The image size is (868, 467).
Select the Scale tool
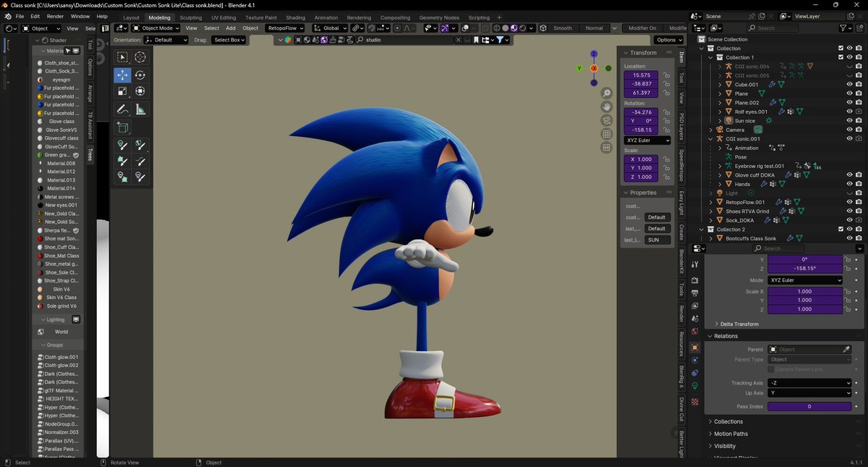coord(122,91)
